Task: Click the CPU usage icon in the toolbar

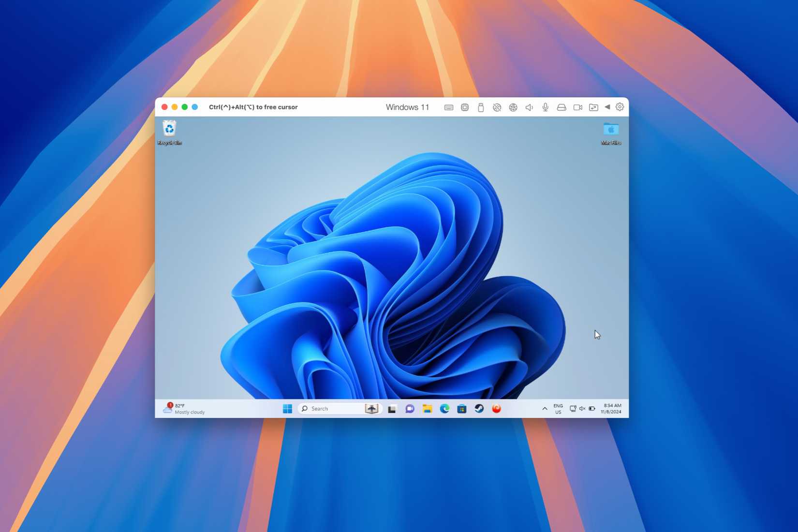Action: 465,107
